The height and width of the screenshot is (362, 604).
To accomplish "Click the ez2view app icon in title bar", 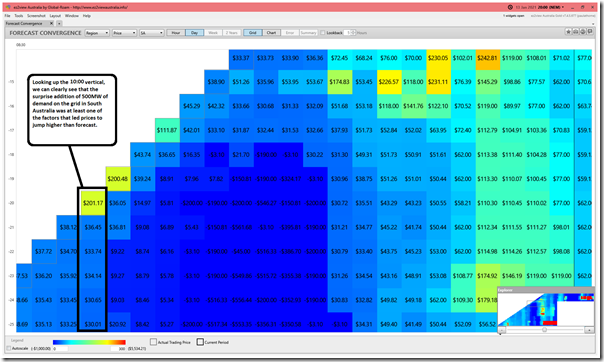I will (8, 7).
